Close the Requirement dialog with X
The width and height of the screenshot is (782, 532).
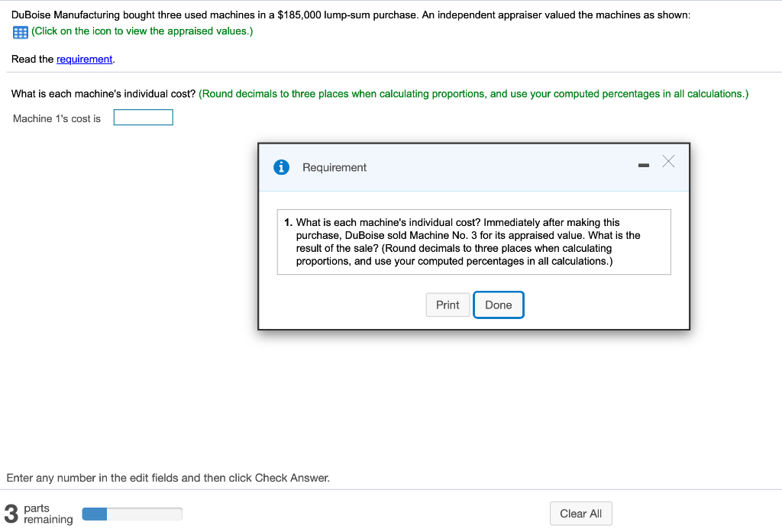pyautogui.click(x=668, y=161)
